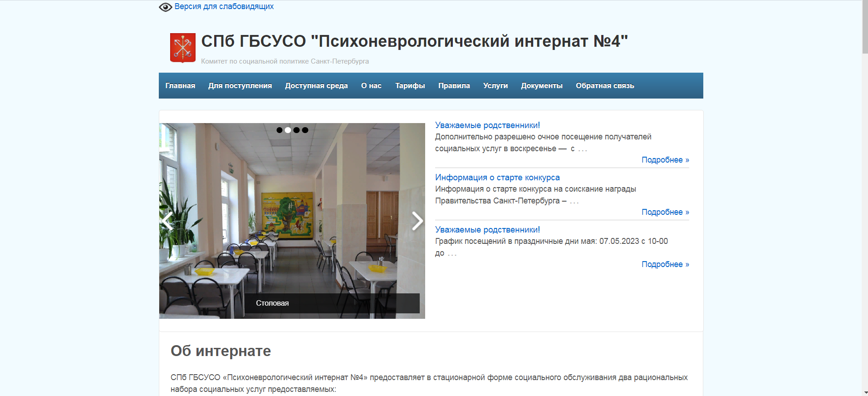Click the Saint Petersburg coat of arms logo
This screenshot has height=396, width=868.
coord(182,48)
